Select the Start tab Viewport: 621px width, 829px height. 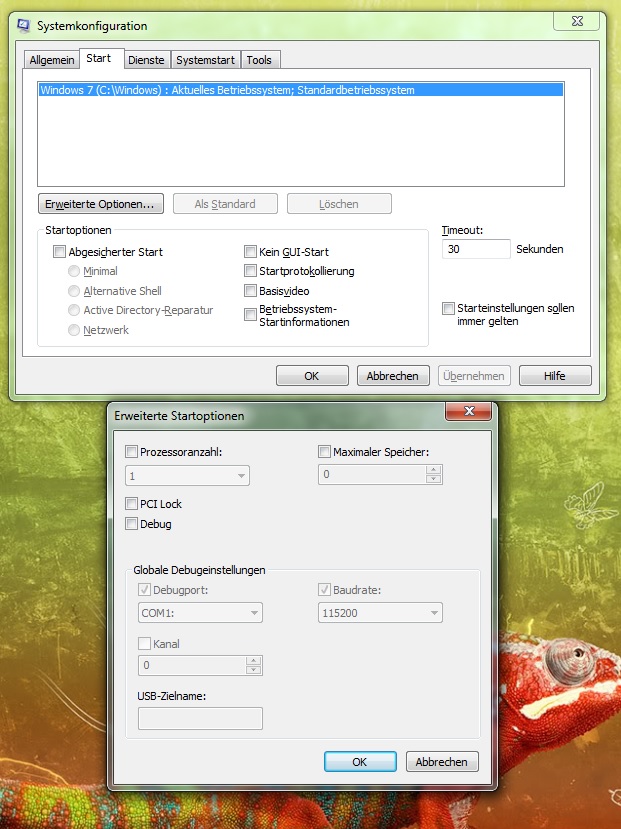pos(99,58)
